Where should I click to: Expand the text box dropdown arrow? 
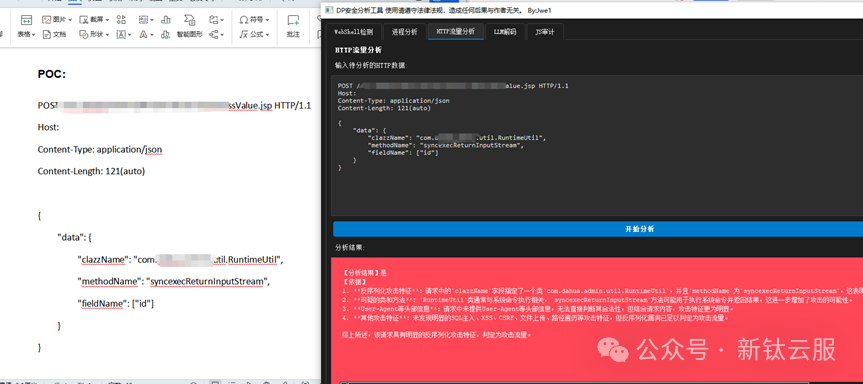[129, 35]
